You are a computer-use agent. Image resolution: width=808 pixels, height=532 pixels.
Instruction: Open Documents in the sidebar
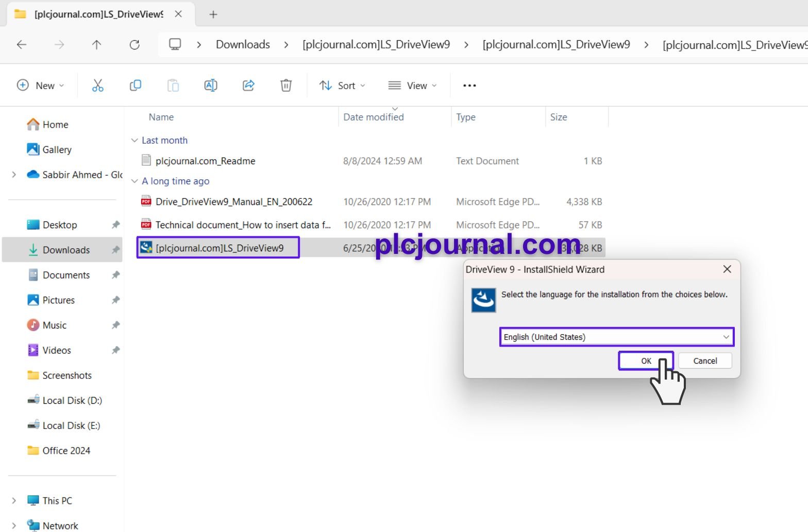coord(59,275)
